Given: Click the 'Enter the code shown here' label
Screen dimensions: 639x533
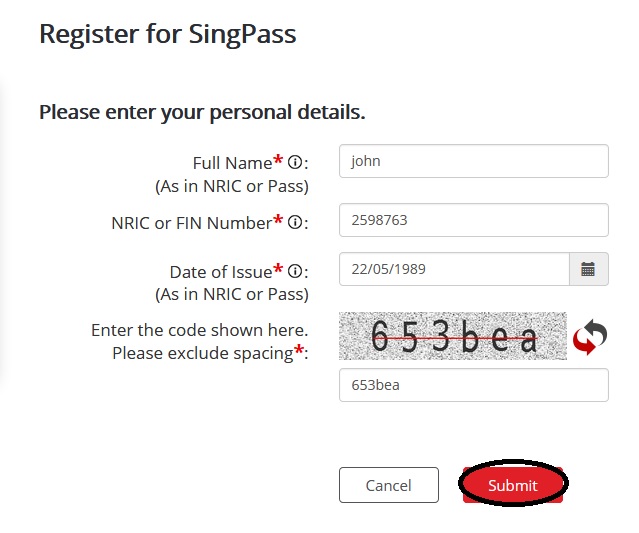Looking at the screenshot, I should (199, 330).
